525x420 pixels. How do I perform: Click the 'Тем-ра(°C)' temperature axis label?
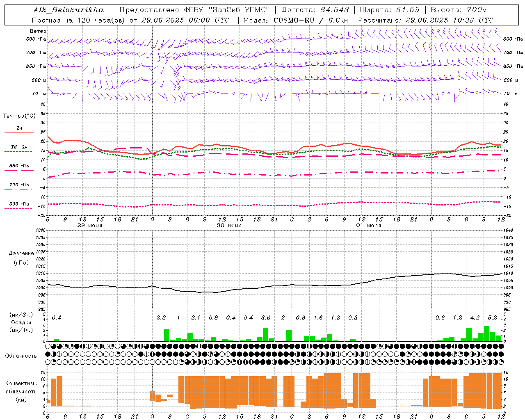pos(19,116)
